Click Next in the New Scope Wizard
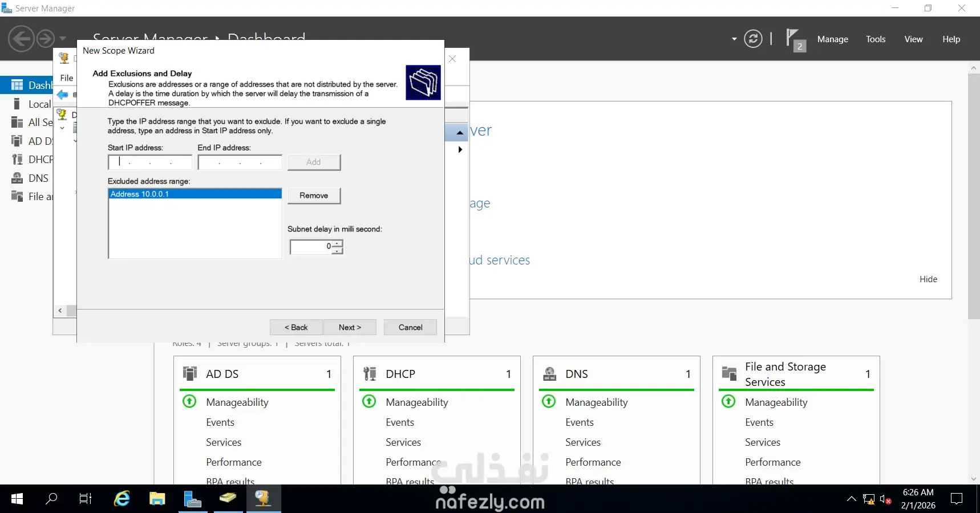This screenshot has width=980, height=513. pos(350,327)
